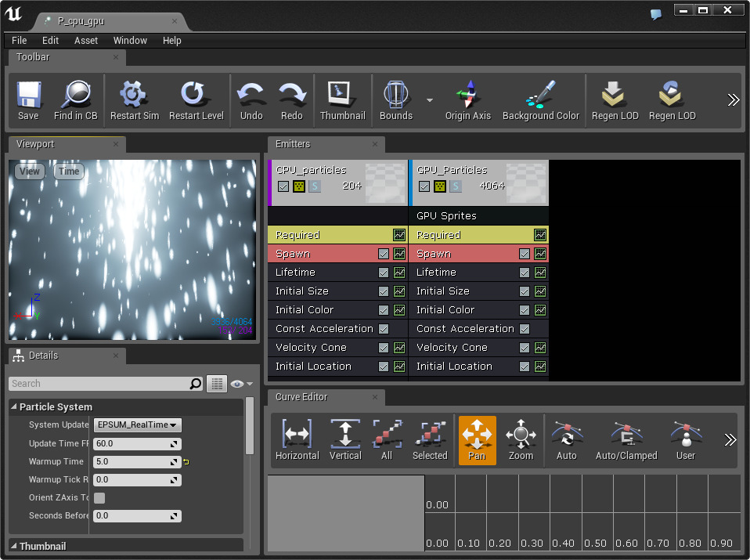Open the EPSUM_RealTime dropdown
750x560 pixels.
point(137,425)
